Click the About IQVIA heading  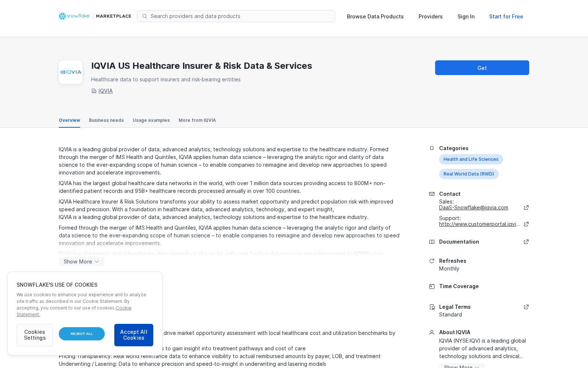(455, 332)
